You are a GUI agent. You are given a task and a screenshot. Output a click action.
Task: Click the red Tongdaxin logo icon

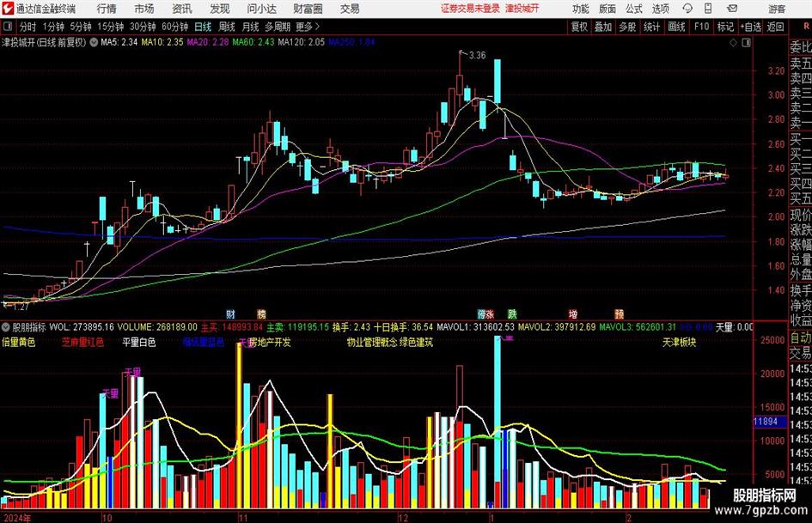[x=8, y=9]
